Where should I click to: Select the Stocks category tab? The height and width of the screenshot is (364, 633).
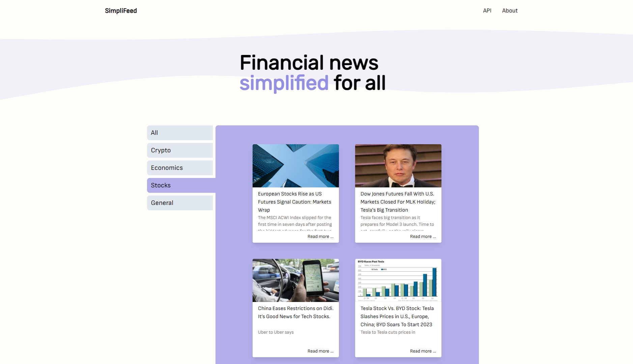click(181, 185)
